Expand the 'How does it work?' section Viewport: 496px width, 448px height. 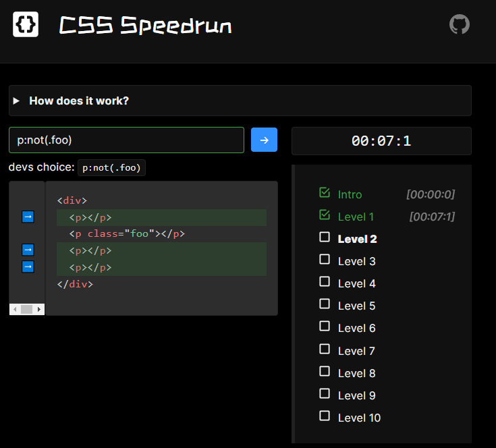[79, 101]
